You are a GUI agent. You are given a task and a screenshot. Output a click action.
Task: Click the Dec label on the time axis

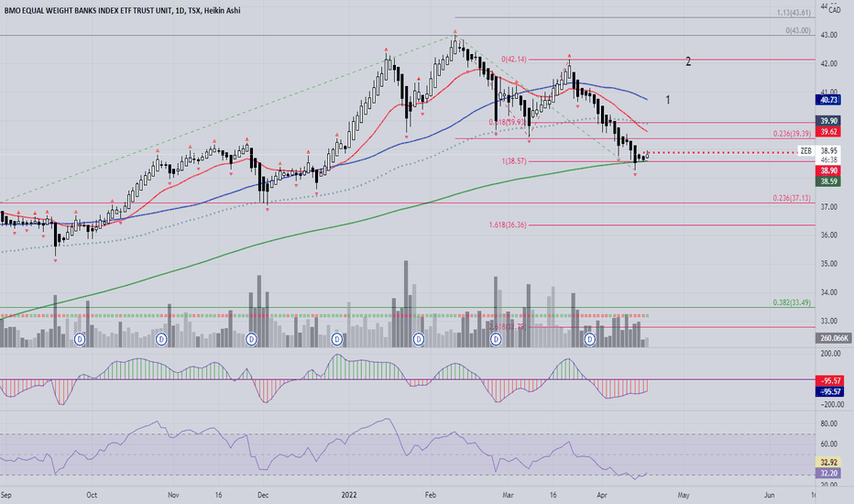pyautogui.click(x=263, y=495)
